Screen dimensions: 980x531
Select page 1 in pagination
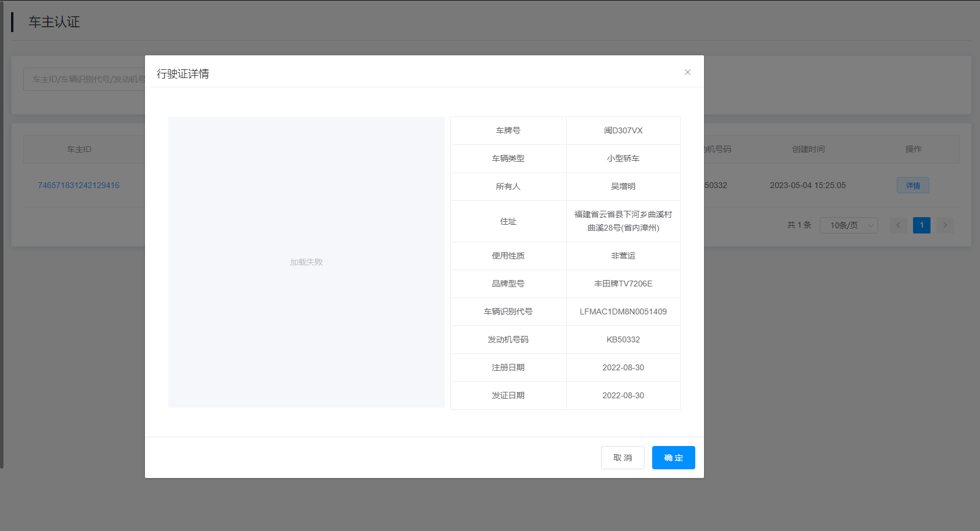(921, 225)
